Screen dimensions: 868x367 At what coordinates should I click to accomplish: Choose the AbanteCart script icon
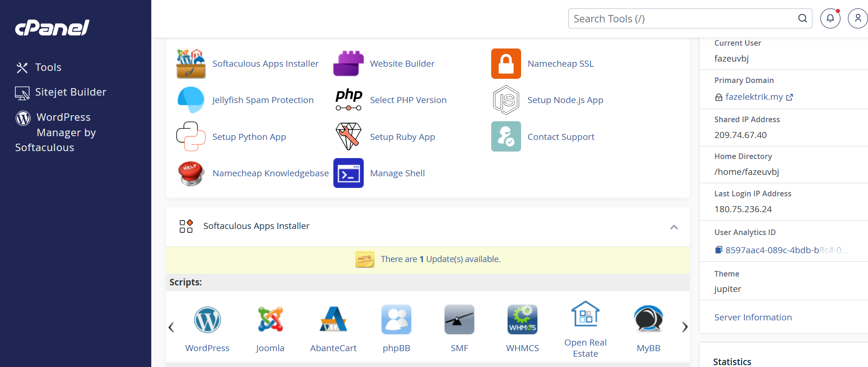click(333, 319)
